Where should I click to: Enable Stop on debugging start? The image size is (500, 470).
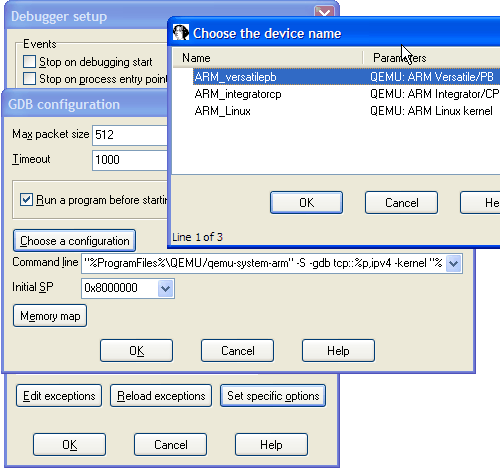29,62
